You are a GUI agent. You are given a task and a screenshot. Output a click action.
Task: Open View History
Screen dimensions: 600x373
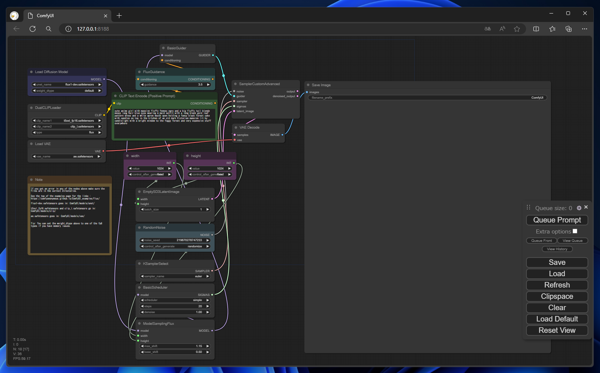click(557, 249)
